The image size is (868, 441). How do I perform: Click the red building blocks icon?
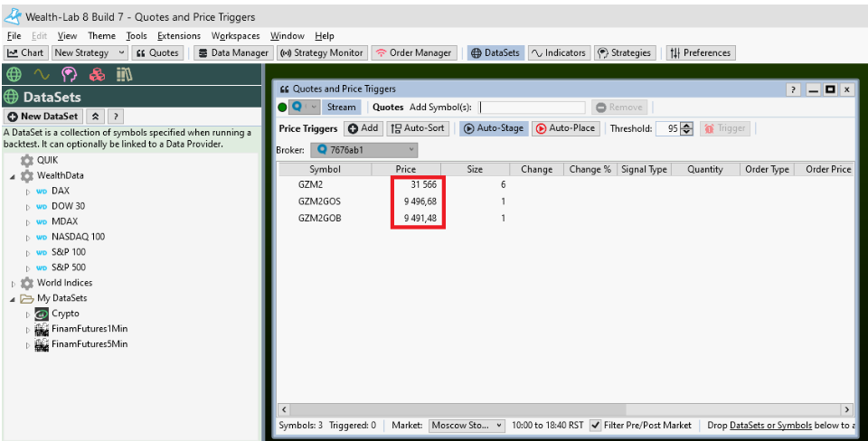tap(97, 75)
